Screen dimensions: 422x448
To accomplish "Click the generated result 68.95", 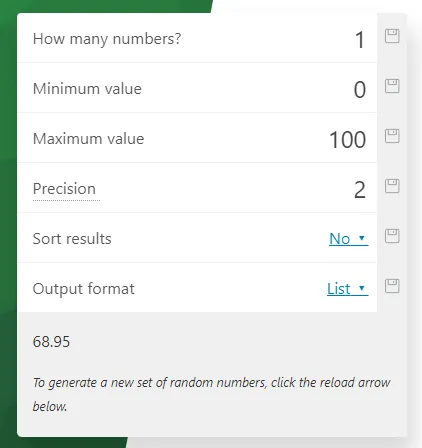I will point(51,342).
